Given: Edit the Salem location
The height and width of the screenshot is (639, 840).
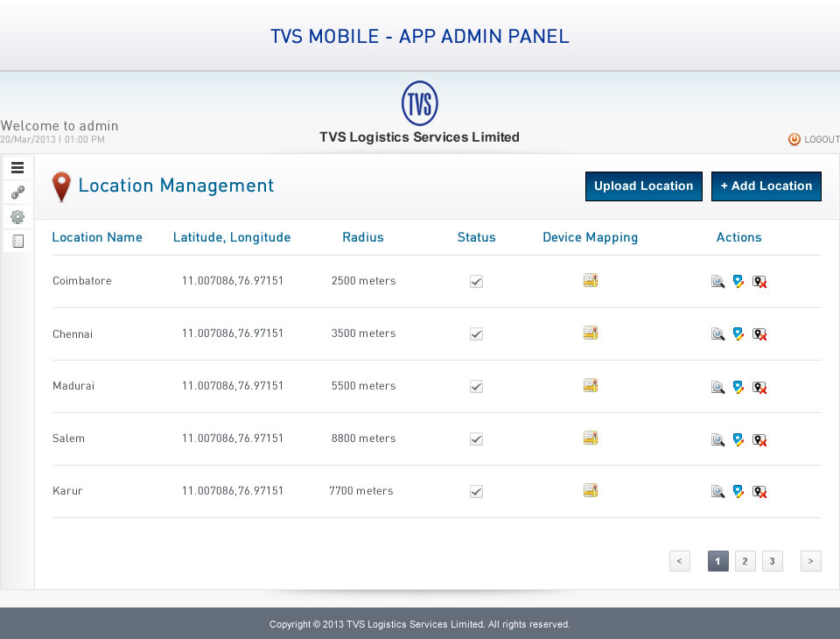Looking at the screenshot, I should [x=738, y=439].
